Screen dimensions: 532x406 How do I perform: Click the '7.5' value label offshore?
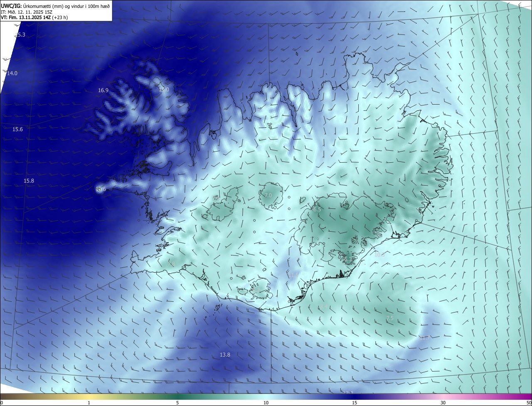click(x=390, y=318)
